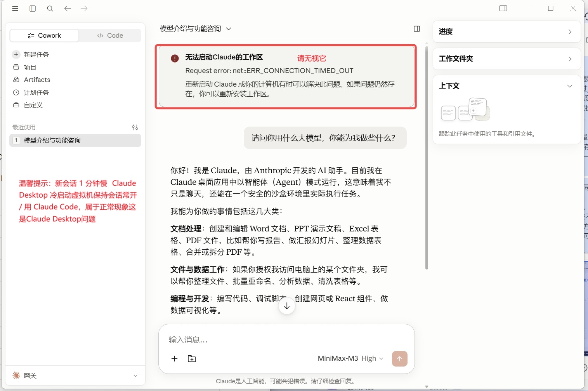Close the Claude window
588x391 pixels.
[x=573, y=8]
